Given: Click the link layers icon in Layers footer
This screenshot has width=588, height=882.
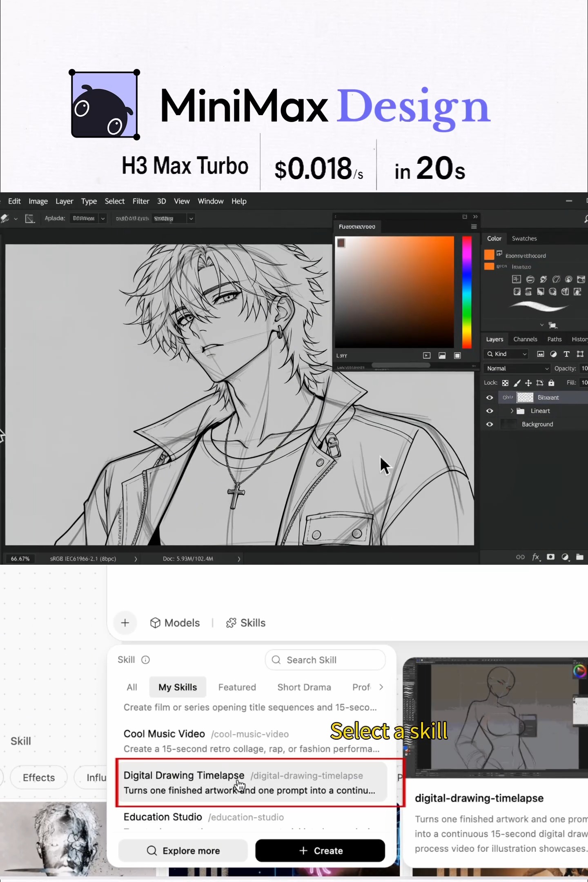Looking at the screenshot, I should 520,557.
